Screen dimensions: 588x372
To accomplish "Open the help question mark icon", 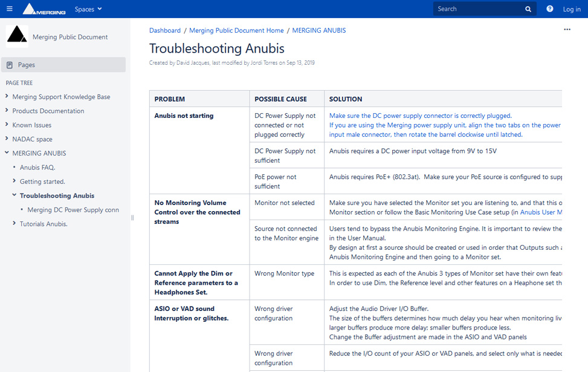I will coord(550,9).
